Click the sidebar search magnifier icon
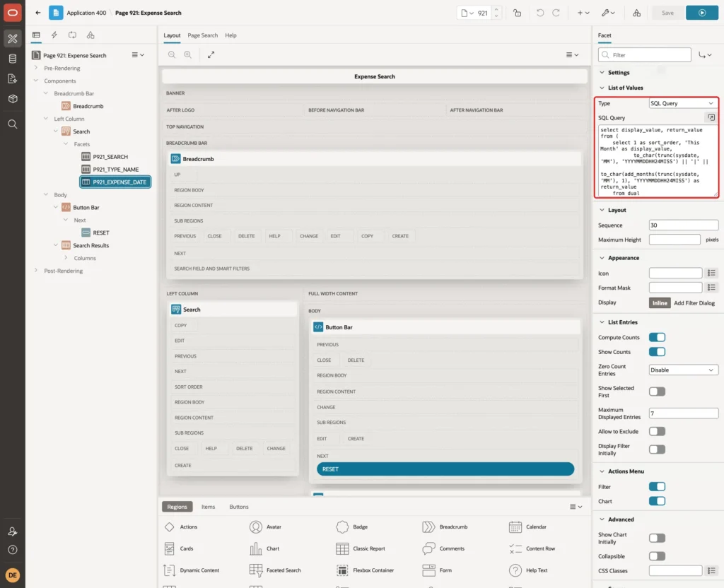Viewport: 724px width, 588px height. tap(13, 124)
